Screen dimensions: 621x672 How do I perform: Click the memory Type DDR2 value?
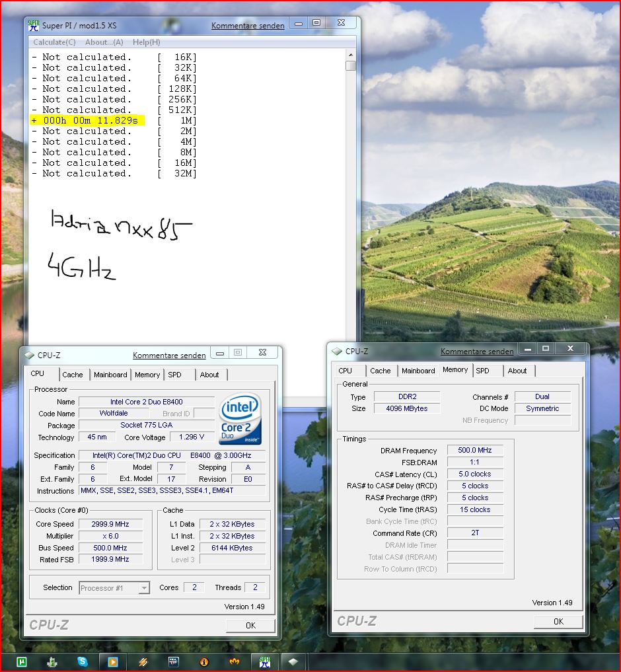click(407, 397)
